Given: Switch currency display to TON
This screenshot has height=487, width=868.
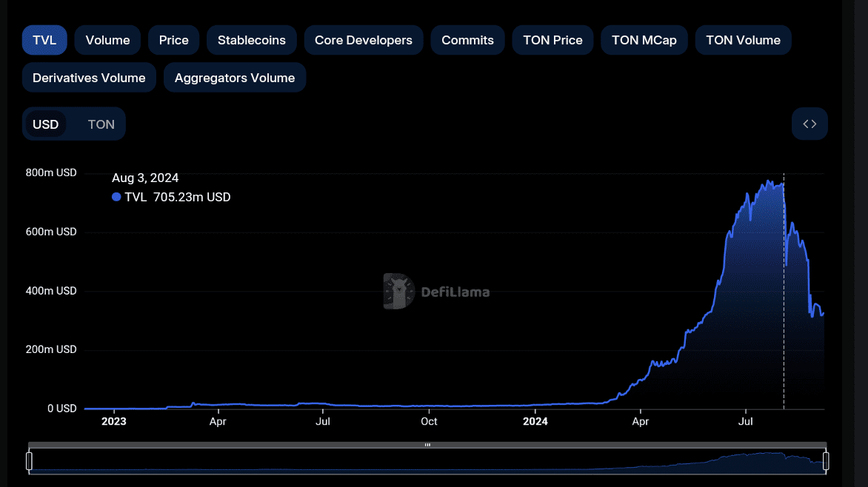Looking at the screenshot, I should 101,124.
